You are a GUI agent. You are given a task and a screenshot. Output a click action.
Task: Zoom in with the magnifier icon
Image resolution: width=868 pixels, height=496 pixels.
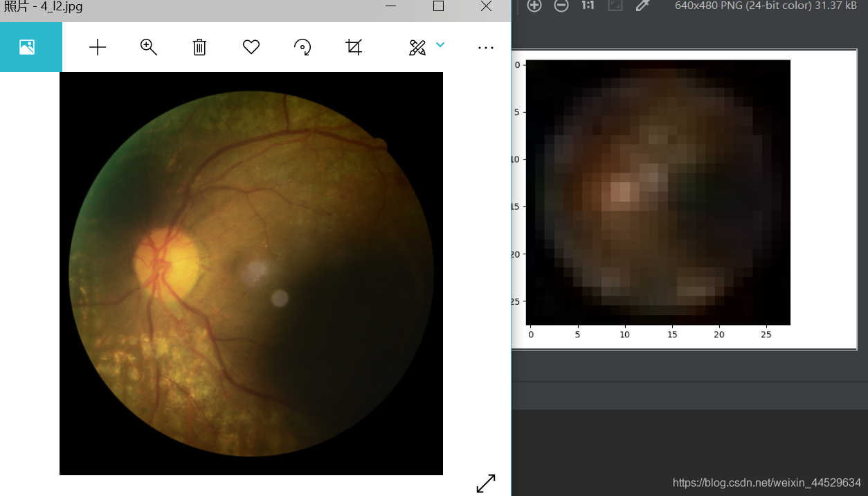[x=149, y=47]
